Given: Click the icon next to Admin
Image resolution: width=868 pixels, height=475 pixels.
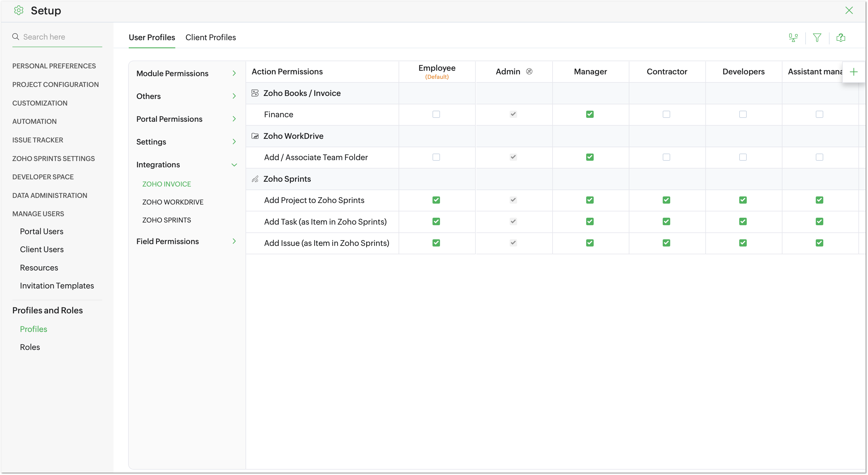Looking at the screenshot, I should click(x=529, y=71).
